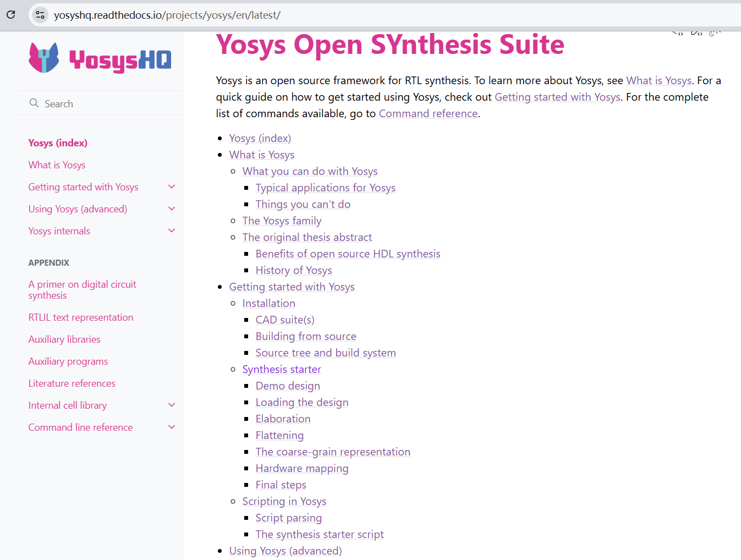This screenshot has height=560, width=741.
Task: Open Yosys (index) in the sidebar
Action: tap(58, 143)
